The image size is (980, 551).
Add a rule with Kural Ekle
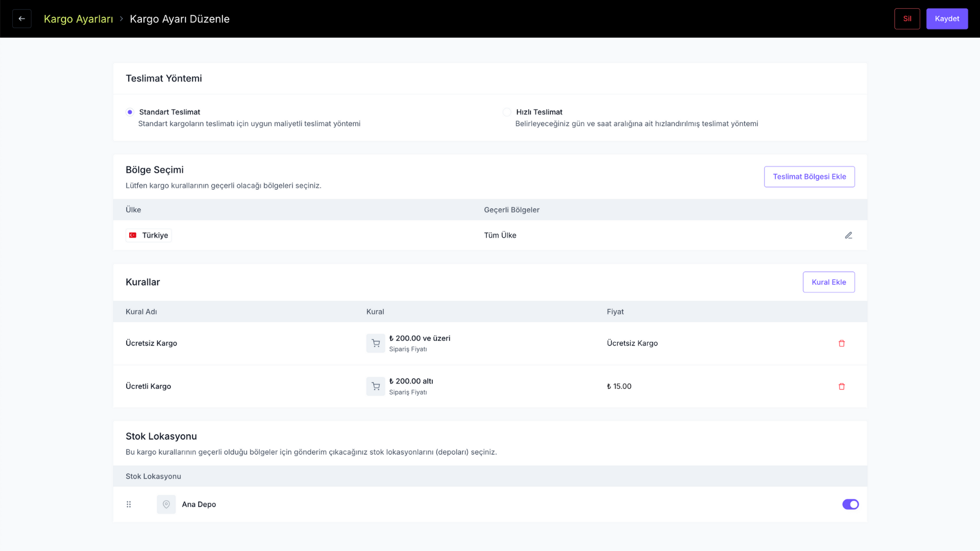coord(828,282)
